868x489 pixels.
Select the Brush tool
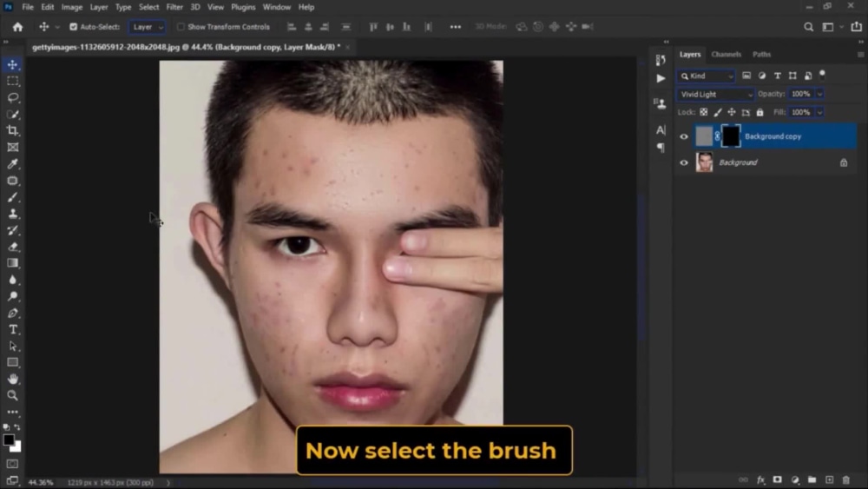[x=13, y=197]
